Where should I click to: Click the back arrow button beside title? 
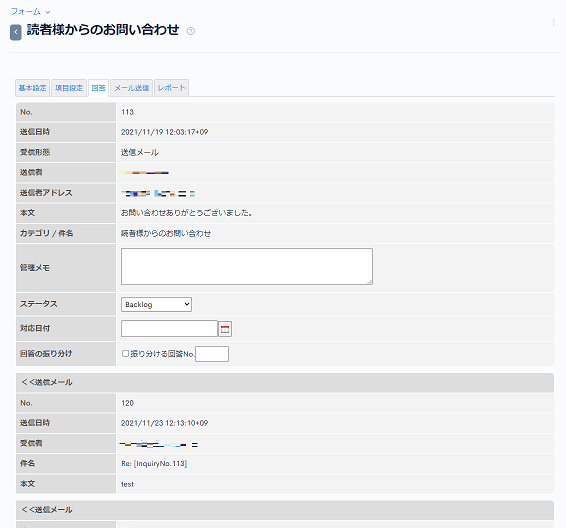[16, 32]
